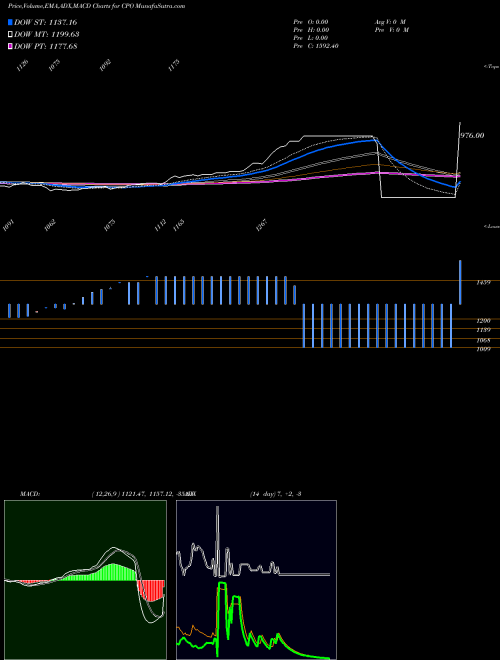Open the ADX indicator chart panel
Viewport: 500px width, 660px height.
tap(256, 580)
